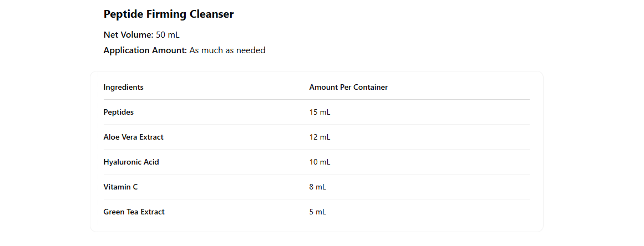Select the Aloe Vera Extract row
The image size is (644, 246).
click(x=133, y=137)
